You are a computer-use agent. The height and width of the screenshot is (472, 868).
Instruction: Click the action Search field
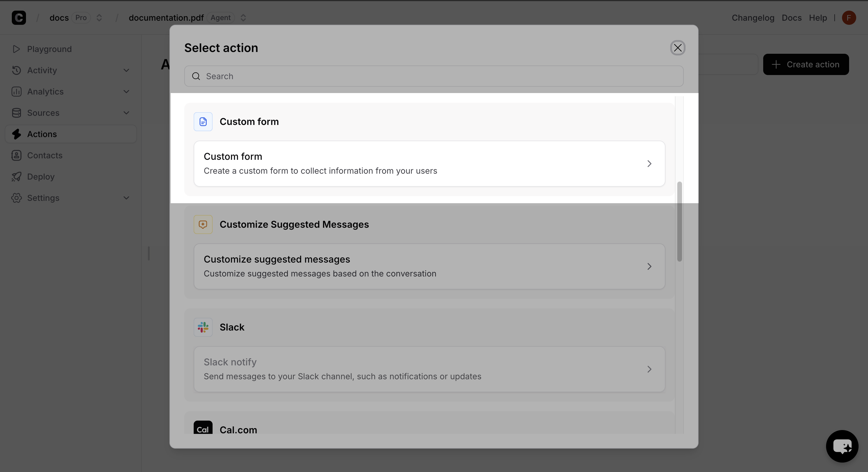point(438,76)
